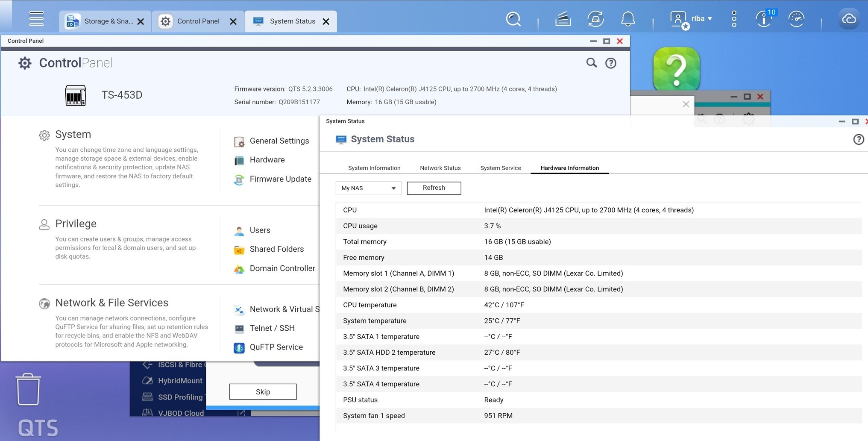Switch to the Network Status tab
This screenshot has height=441, width=868.
[440, 168]
